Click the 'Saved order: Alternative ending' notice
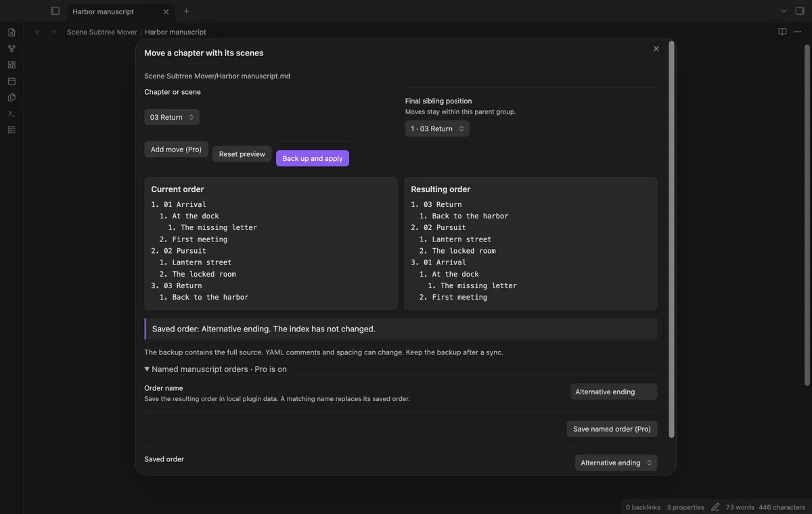The height and width of the screenshot is (514, 812). pos(401,329)
